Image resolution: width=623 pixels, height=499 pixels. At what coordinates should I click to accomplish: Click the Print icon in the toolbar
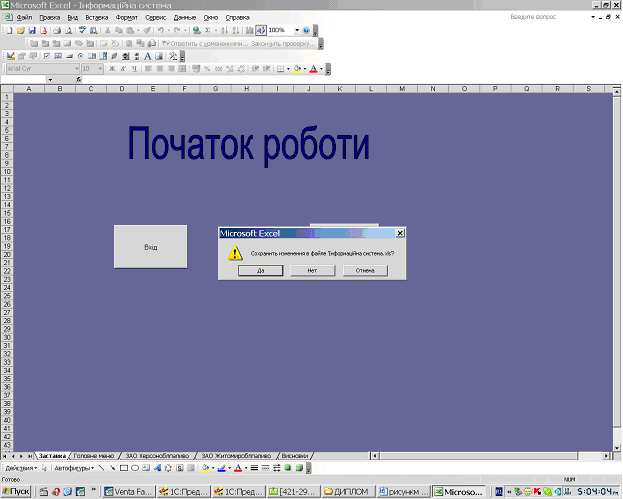click(x=56, y=31)
